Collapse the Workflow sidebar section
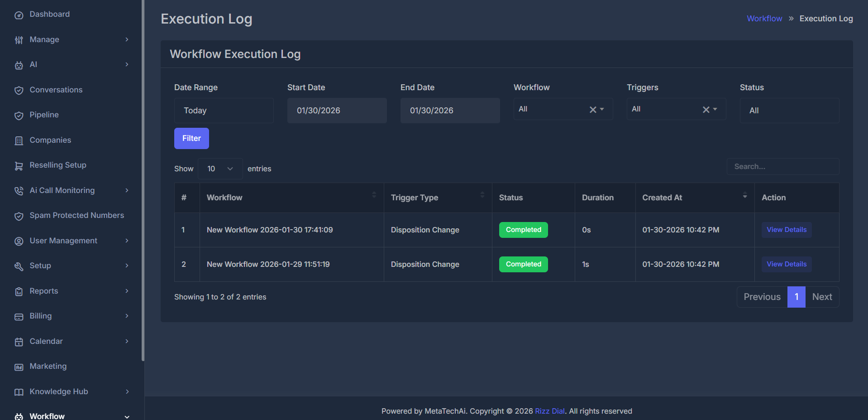Screen dimensions: 868x420 (127, 416)
